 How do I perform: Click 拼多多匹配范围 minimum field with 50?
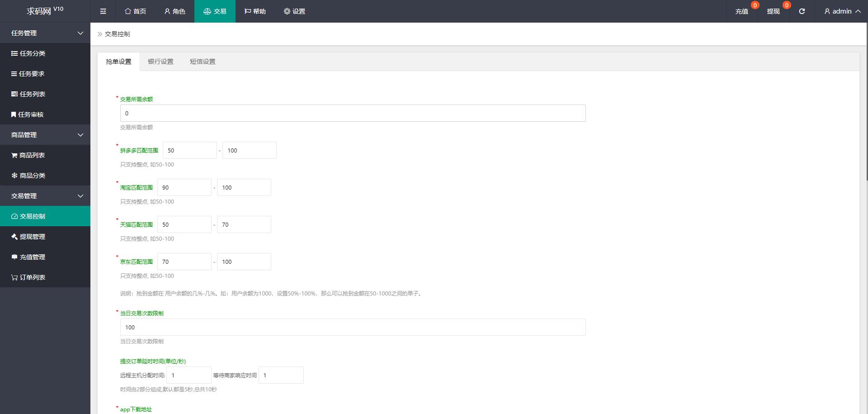190,150
